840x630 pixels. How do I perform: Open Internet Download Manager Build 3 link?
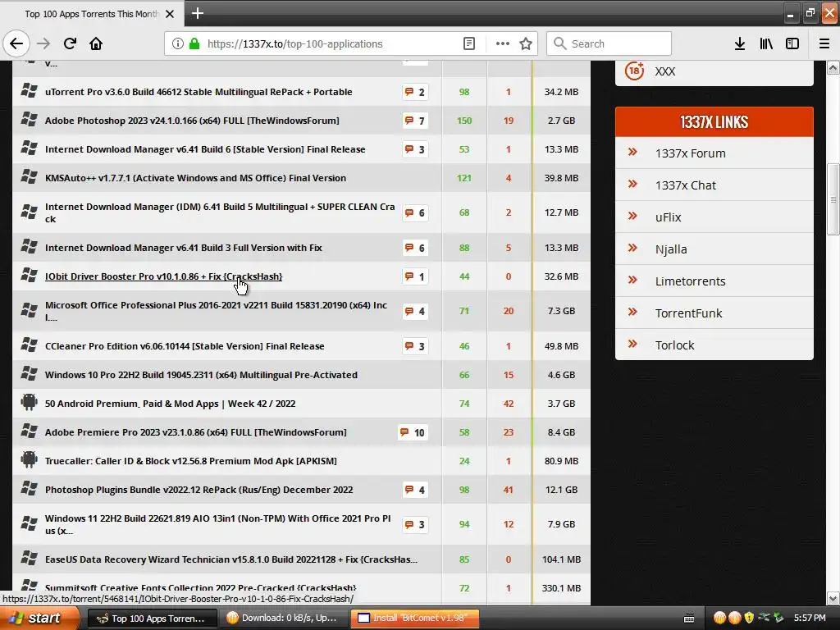[183, 248]
